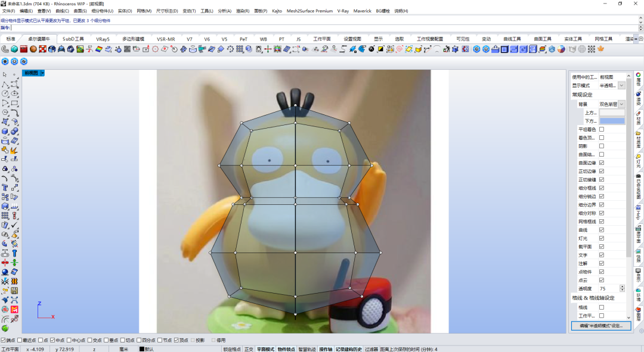Open the 前视图 viewport title dropdown arrow
The height and width of the screenshot is (352, 644).
[42, 73]
